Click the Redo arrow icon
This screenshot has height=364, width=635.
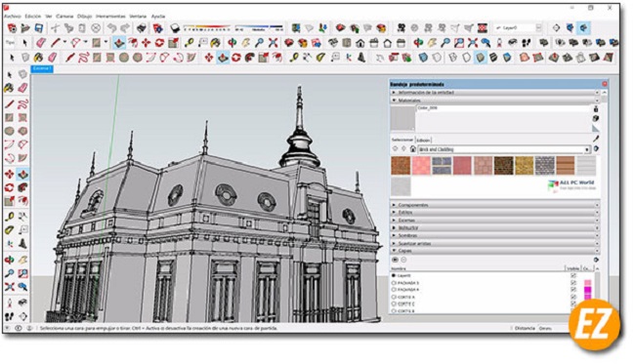[125, 28]
